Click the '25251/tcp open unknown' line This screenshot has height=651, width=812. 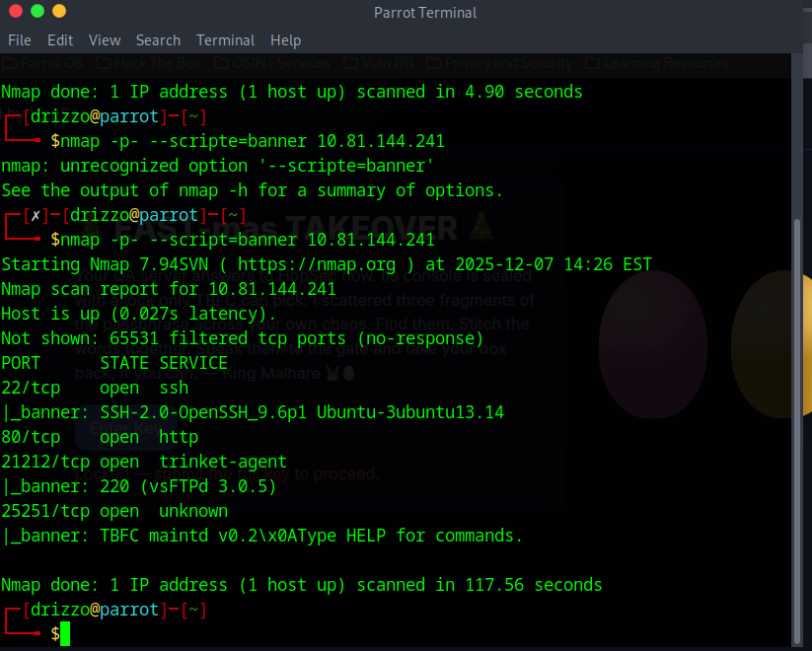point(114,511)
